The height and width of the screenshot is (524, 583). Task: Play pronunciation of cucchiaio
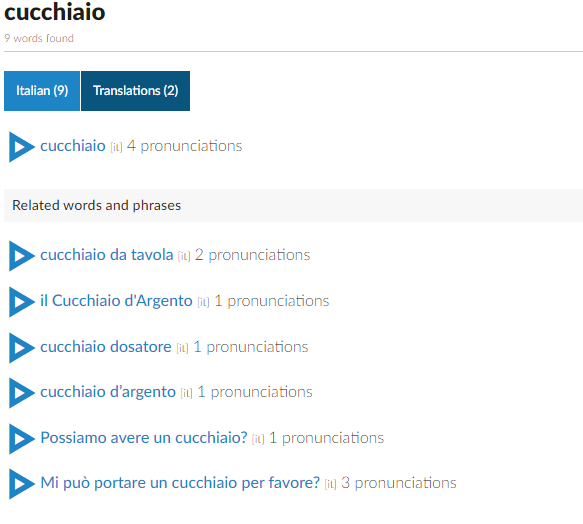click(x=22, y=147)
